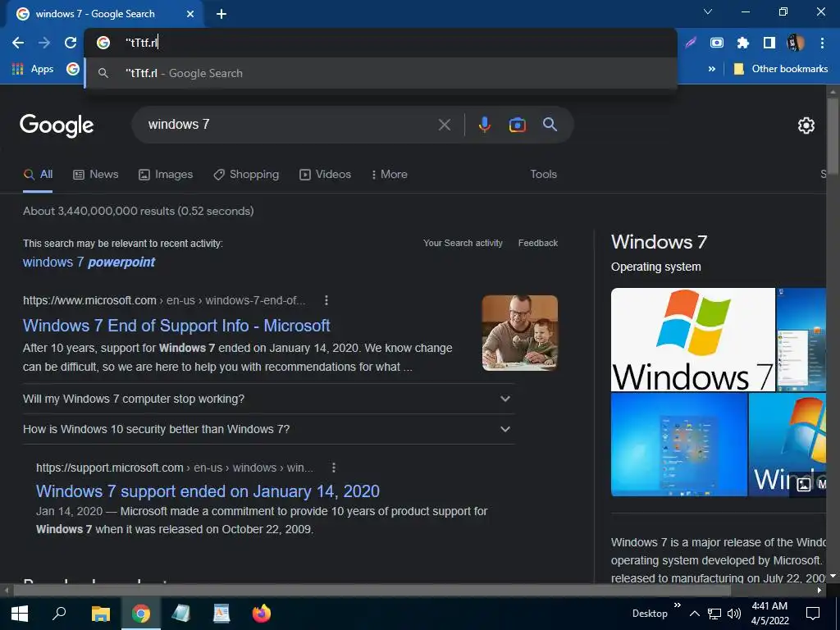
Task: Open the Windows Start menu
Action: click(x=20, y=614)
